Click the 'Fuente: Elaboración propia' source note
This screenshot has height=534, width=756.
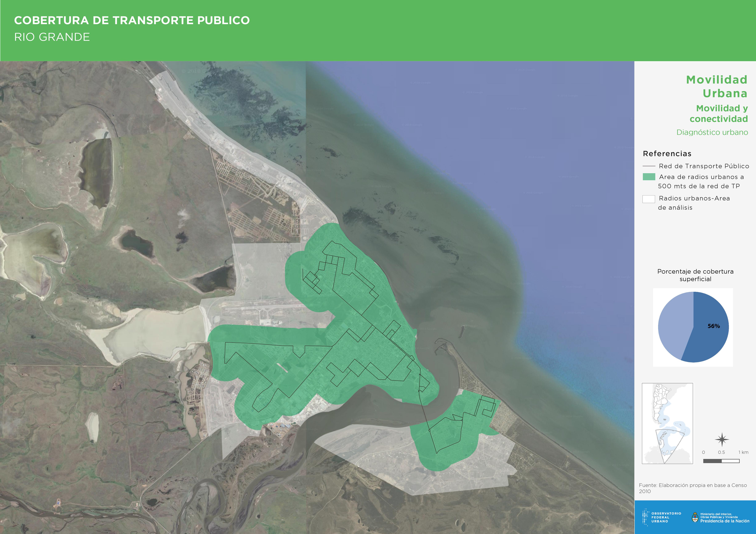(x=693, y=488)
